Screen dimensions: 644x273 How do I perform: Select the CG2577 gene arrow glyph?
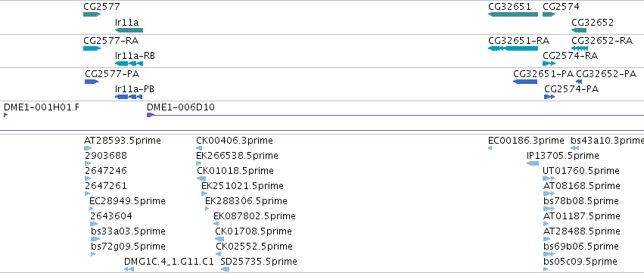(92, 14)
